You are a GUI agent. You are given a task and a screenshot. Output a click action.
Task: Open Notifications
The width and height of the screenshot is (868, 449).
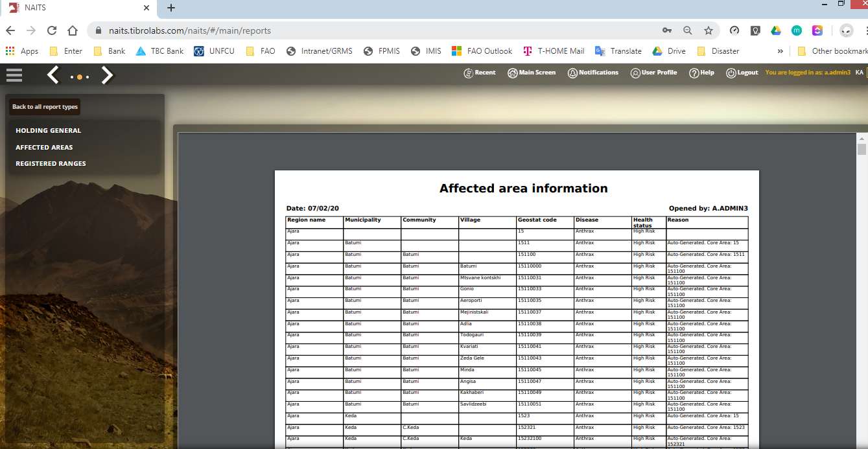pos(593,73)
